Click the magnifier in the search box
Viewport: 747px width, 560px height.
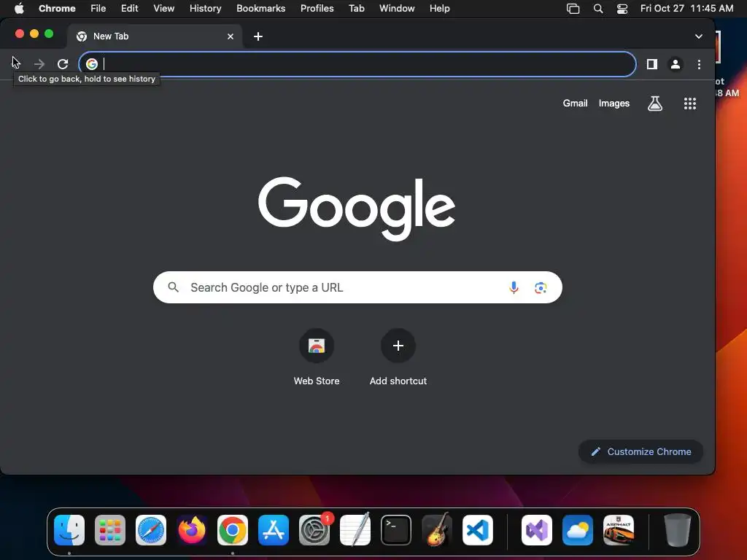174,287
